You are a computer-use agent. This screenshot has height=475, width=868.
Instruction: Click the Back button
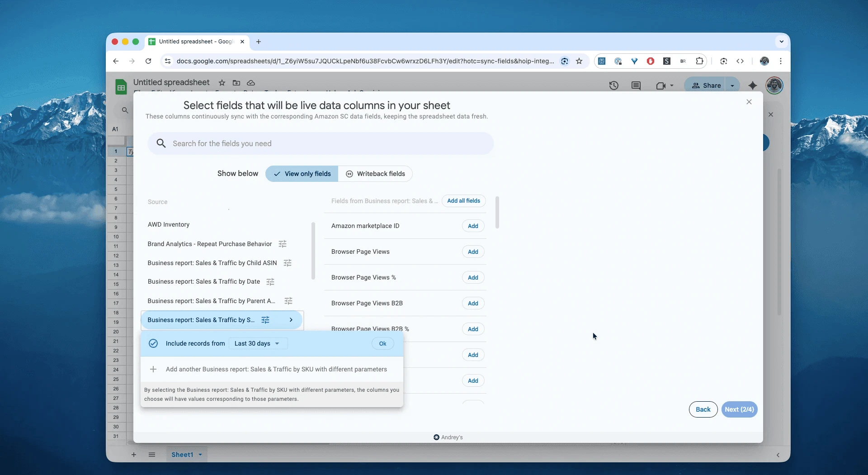pyautogui.click(x=703, y=410)
